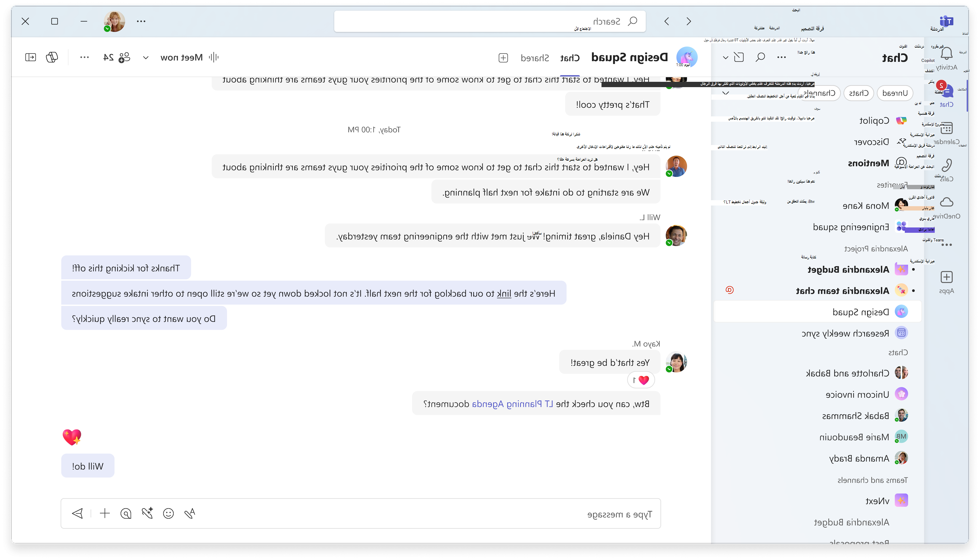Select the Mentions item in chat list

tap(868, 163)
